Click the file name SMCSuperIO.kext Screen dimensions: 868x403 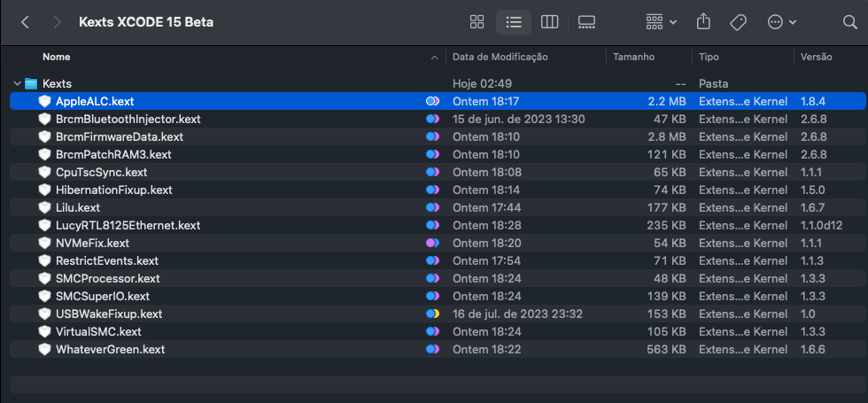pos(103,296)
